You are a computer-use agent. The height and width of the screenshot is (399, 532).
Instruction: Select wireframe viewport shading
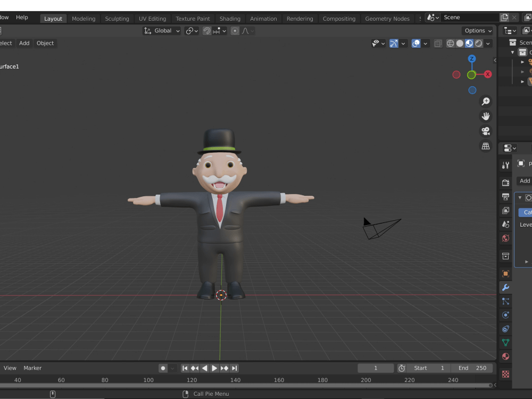click(x=450, y=44)
